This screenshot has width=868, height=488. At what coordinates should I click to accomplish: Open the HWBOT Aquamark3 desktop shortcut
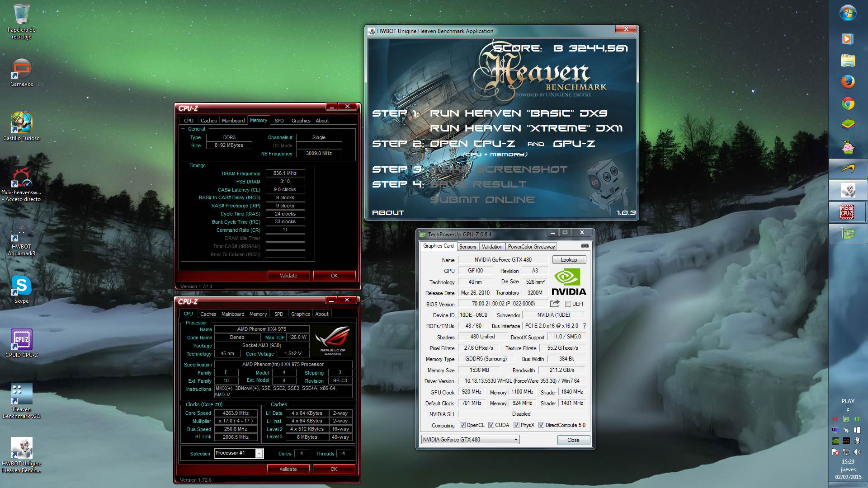click(21, 239)
